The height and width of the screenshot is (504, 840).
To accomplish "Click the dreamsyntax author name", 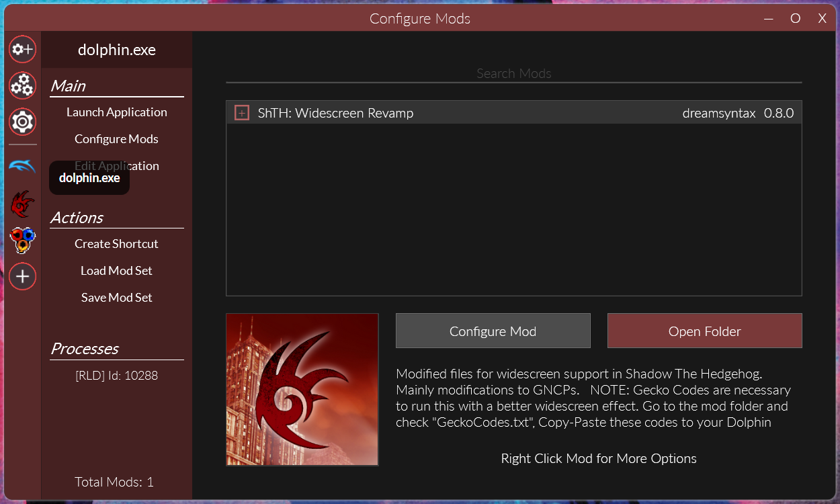I will [x=719, y=113].
